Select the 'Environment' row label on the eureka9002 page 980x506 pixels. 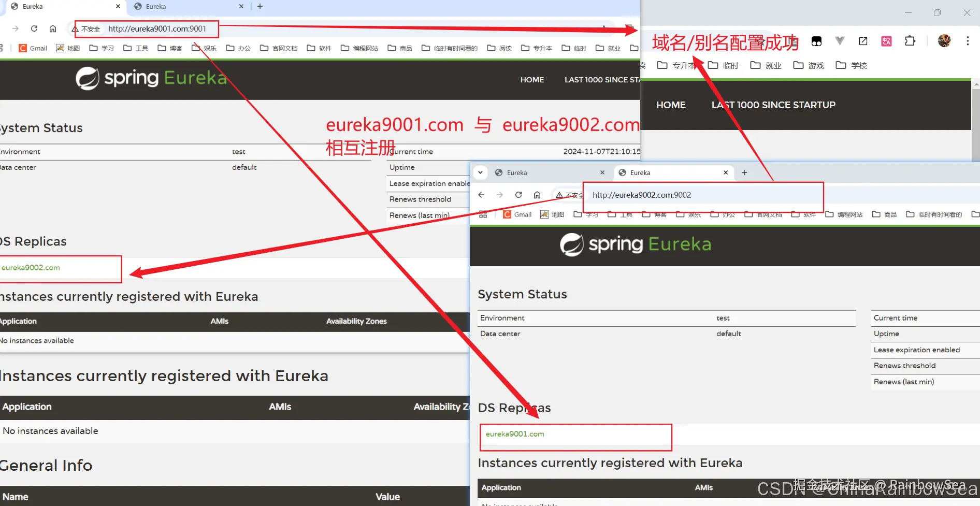(x=502, y=318)
